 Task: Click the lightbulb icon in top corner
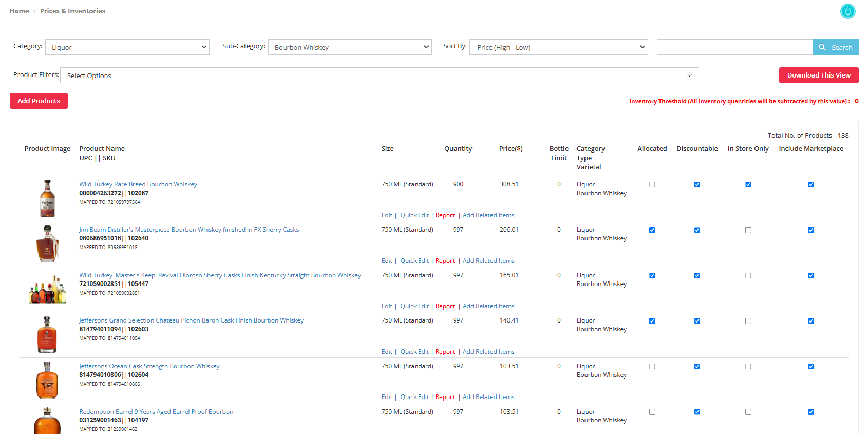pos(848,11)
